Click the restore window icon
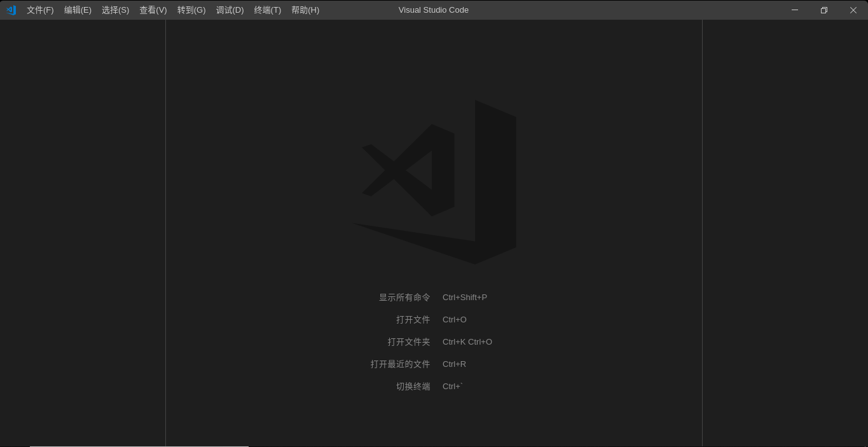The height and width of the screenshot is (447, 868). point(823,10)
